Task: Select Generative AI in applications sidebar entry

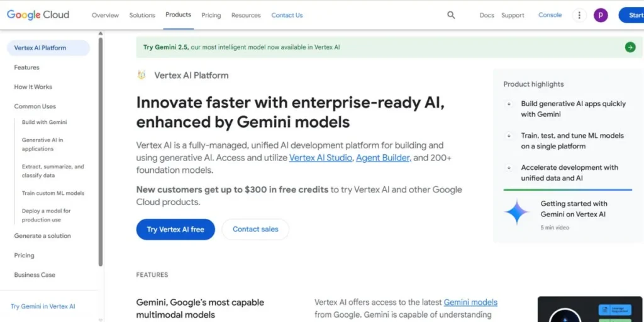Action: coord(43,144)
